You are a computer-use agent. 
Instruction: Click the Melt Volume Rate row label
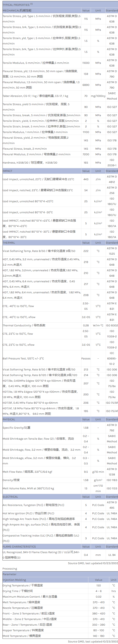[x=28, y=489]
